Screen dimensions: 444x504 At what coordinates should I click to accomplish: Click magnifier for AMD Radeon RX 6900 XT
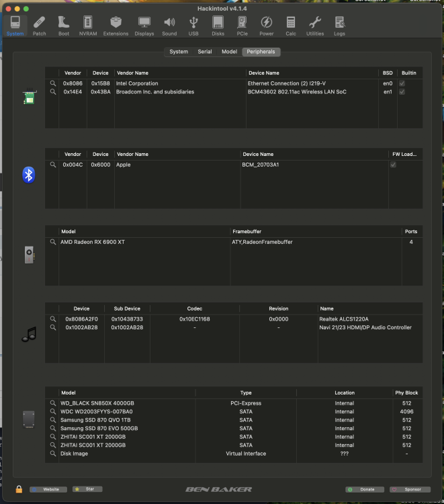53,242
